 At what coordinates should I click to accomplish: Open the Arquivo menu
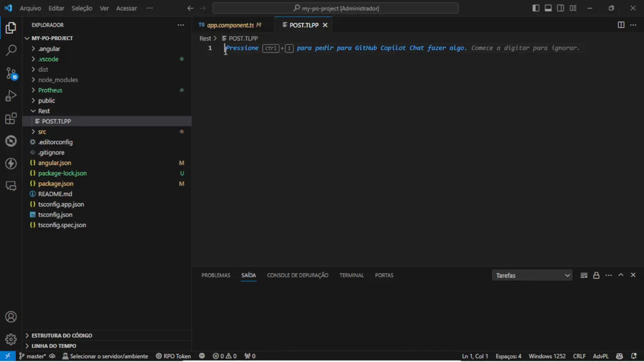point(30,8)
